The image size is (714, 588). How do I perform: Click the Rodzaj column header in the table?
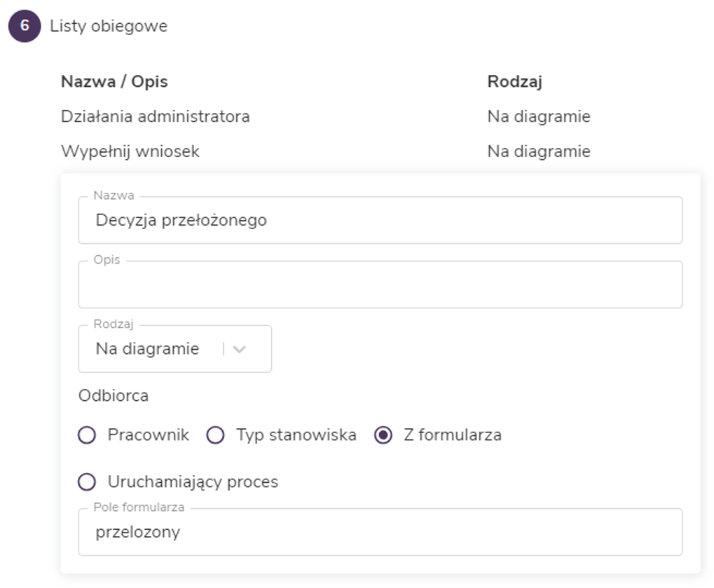point(514,81)
